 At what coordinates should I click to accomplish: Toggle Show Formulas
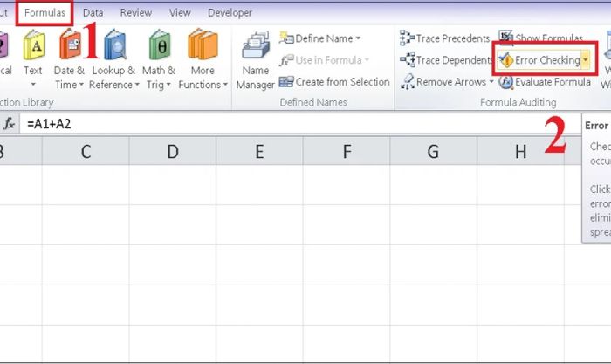click(x=541, y=38)
